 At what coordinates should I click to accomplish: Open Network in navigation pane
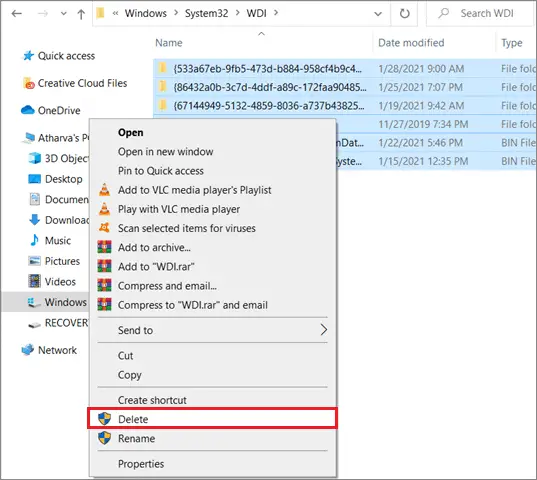click(57, 350)
